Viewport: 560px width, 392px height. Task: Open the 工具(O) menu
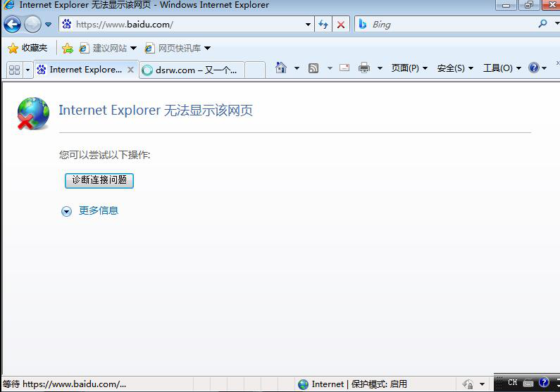point(502,68)
